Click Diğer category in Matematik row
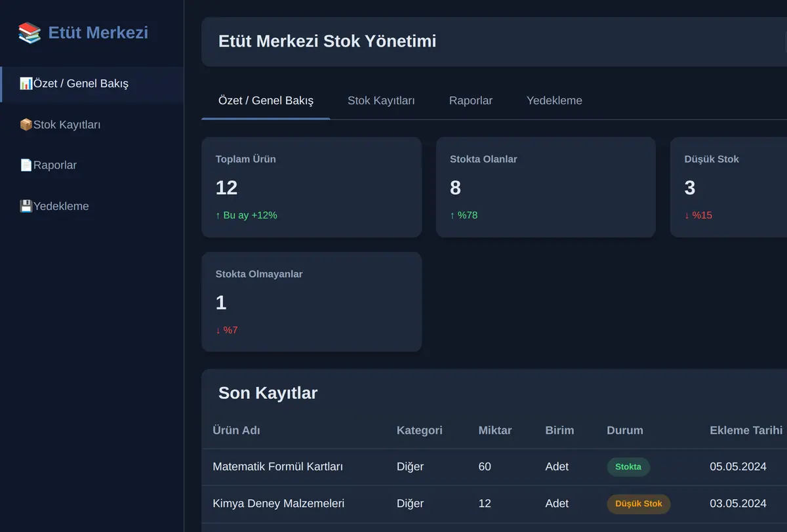Image resolution: width=787 pixels, height=532 pixels. click(411, 467)
